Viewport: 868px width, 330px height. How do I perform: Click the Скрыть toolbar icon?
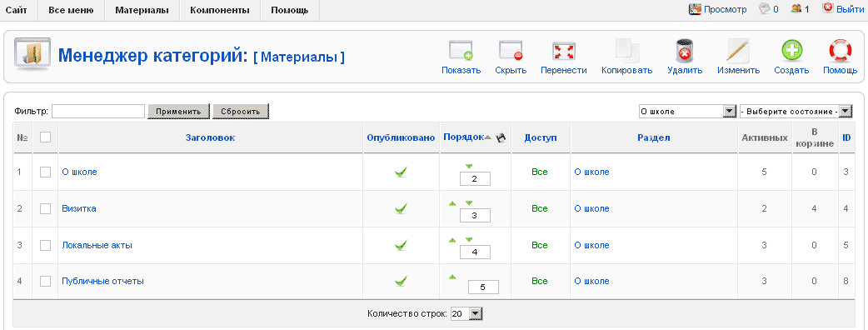click(511, 50)
